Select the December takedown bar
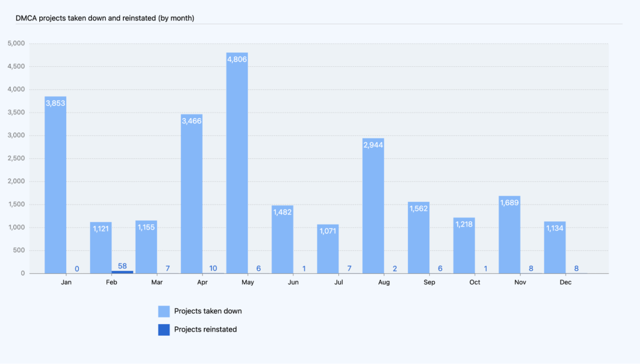 click(555, 247)
